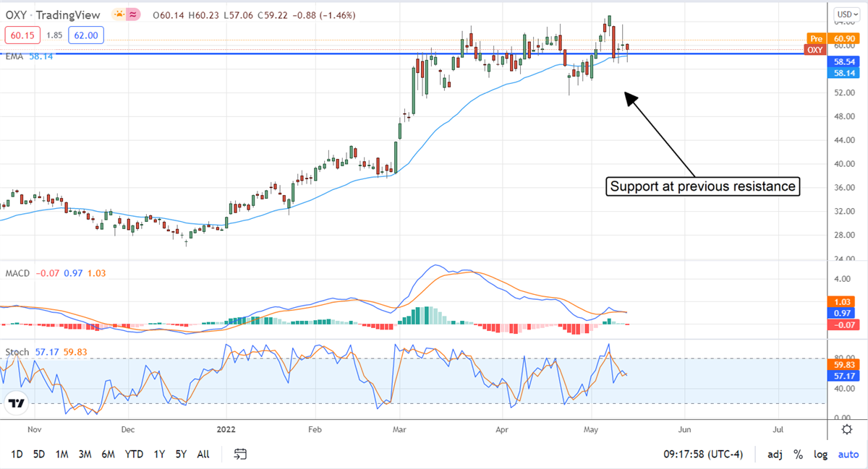The image size is (868, 469).
Task: Select the 1M time range
Action: point(62,454)
